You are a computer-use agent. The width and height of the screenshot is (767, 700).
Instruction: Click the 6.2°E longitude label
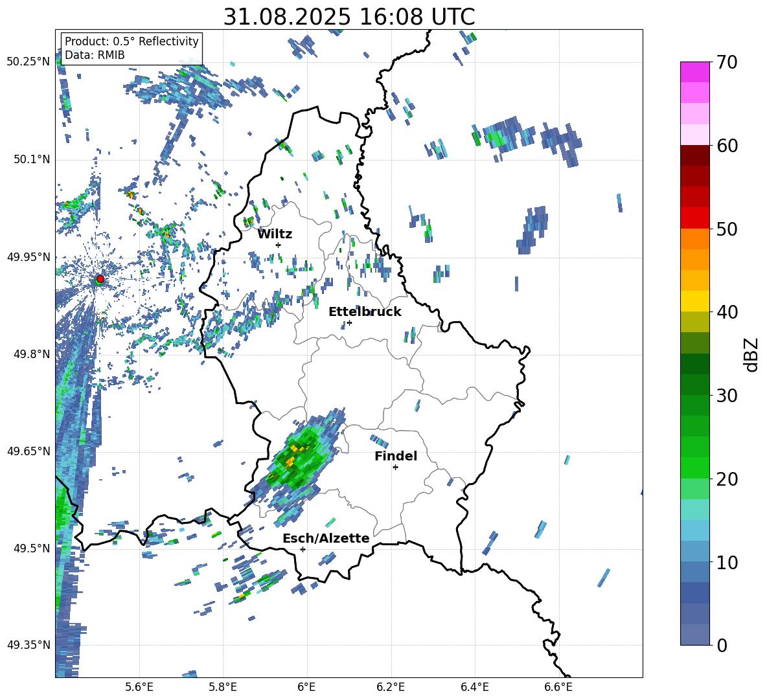(391, 688)
